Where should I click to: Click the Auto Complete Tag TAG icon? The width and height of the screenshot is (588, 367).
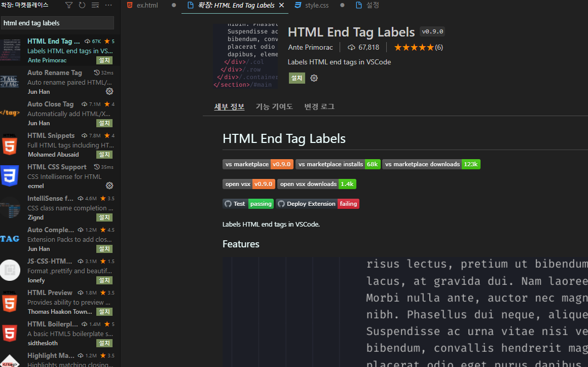pos(10,239)
